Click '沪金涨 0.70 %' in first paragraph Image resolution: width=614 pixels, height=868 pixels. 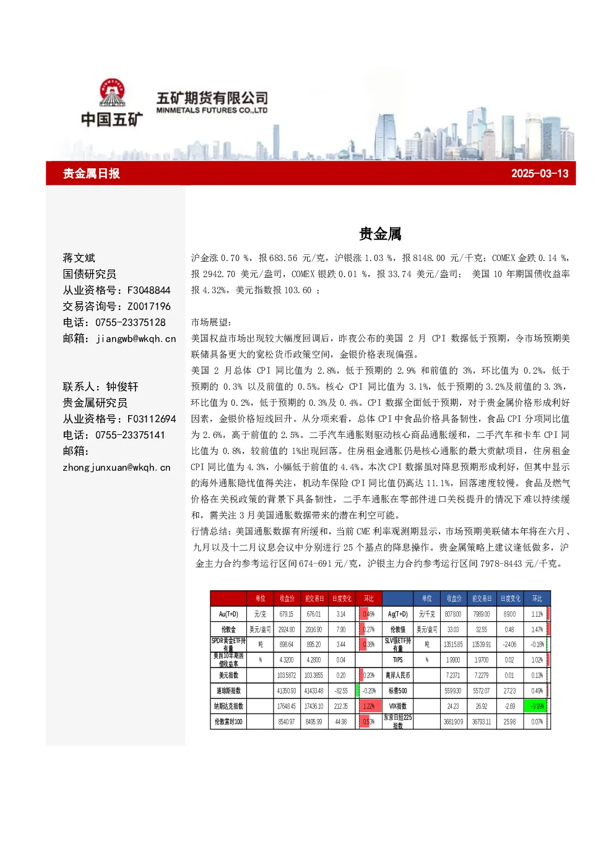[x=220, y=258]
